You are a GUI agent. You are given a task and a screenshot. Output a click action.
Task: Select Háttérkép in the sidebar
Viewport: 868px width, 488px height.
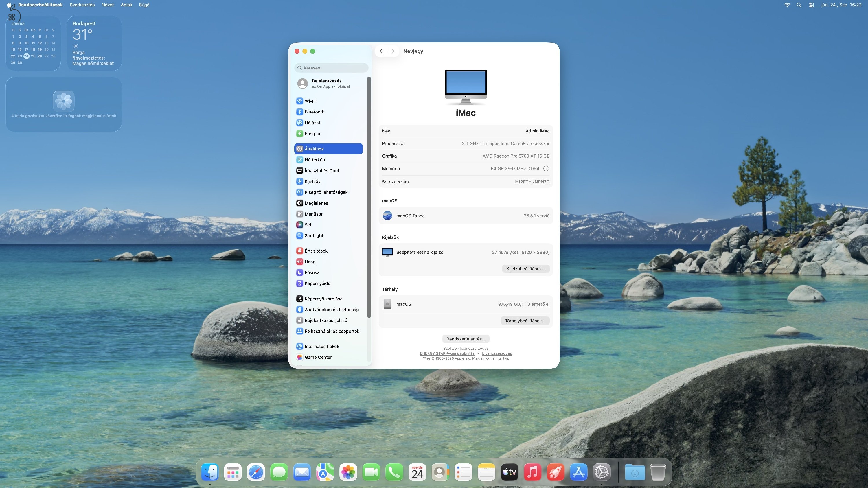[328, 160]
